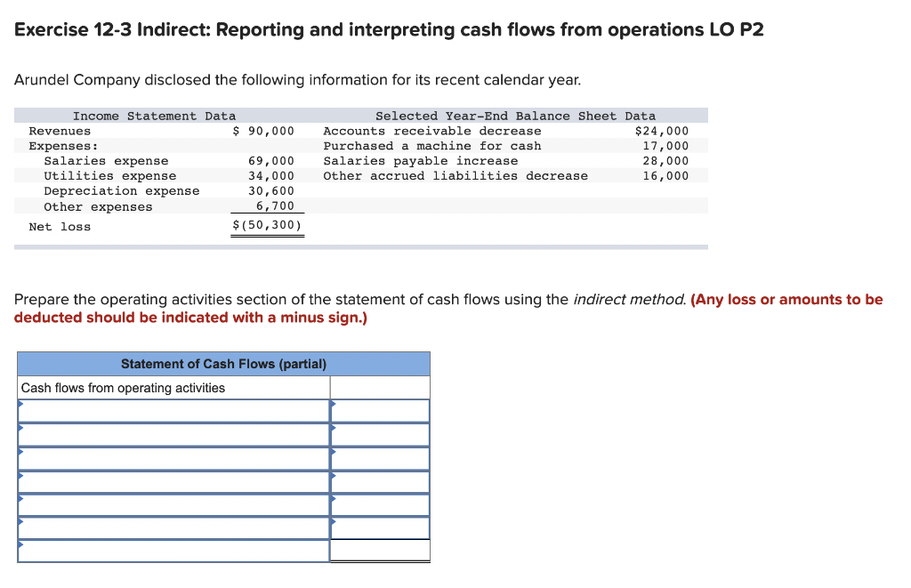Select the double-underlined total amount cell
911x588 pixels.
(x=380, y=551)
